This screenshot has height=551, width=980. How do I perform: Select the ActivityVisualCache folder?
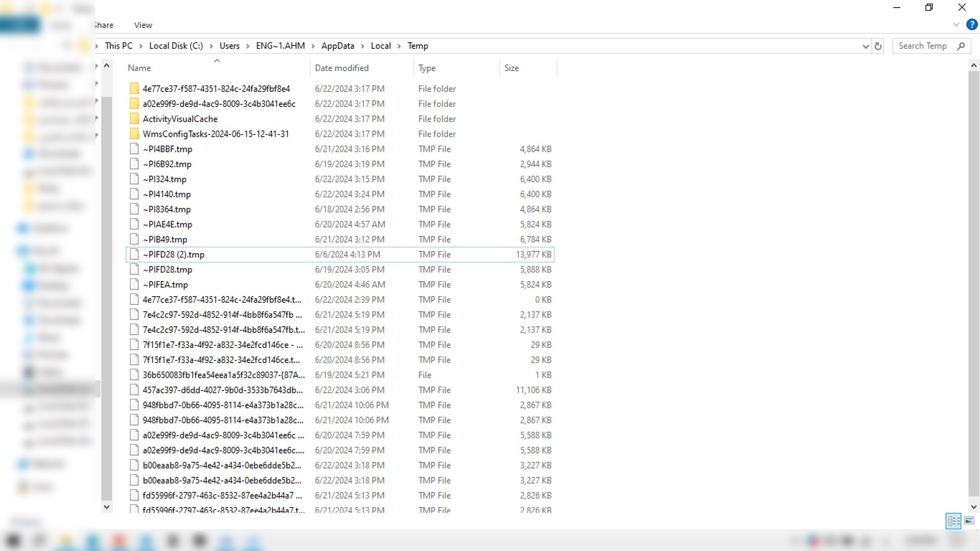tap(180, 118)
